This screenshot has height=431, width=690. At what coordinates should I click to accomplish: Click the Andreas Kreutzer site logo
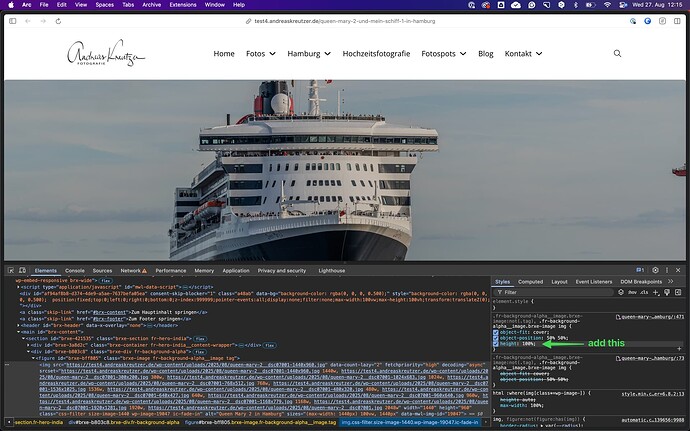[x=105, y=54]
